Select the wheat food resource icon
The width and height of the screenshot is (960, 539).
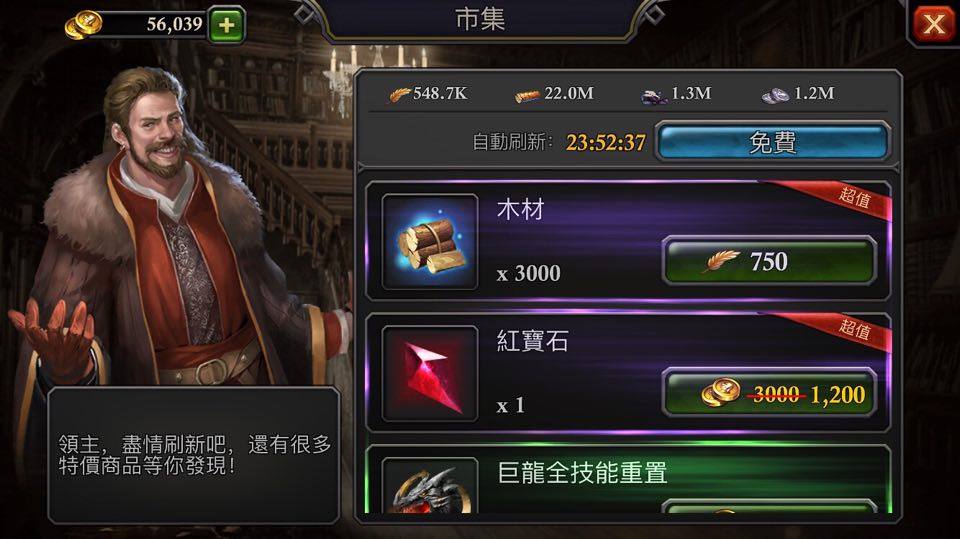[400, 94]
